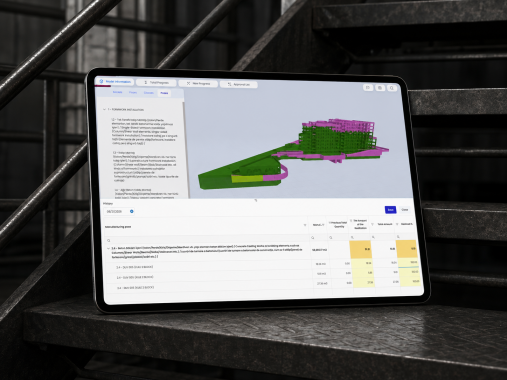The image size is (507, 380).
Task: Click the Manufacturing piece column header
Action: 118,227
